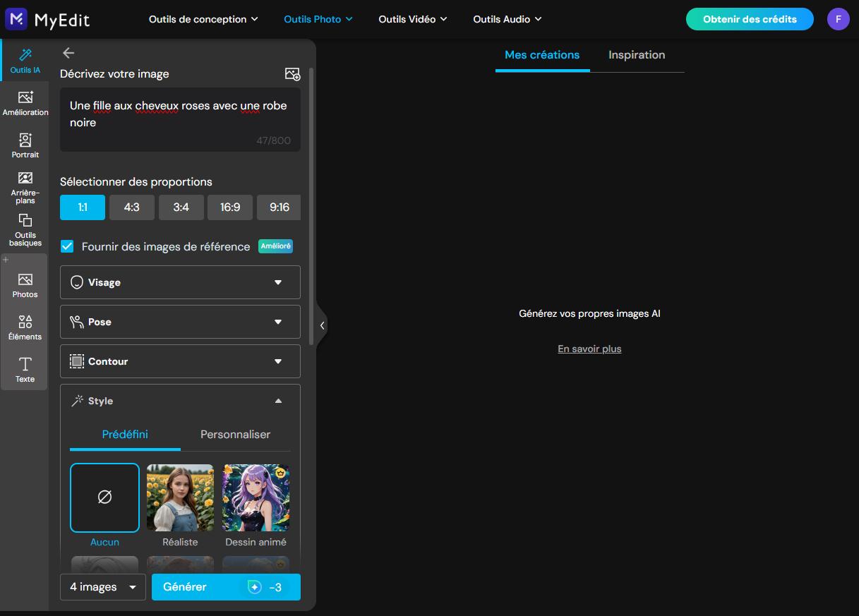
Task: Click the 47/800 character counter
Action: point(273,140)
